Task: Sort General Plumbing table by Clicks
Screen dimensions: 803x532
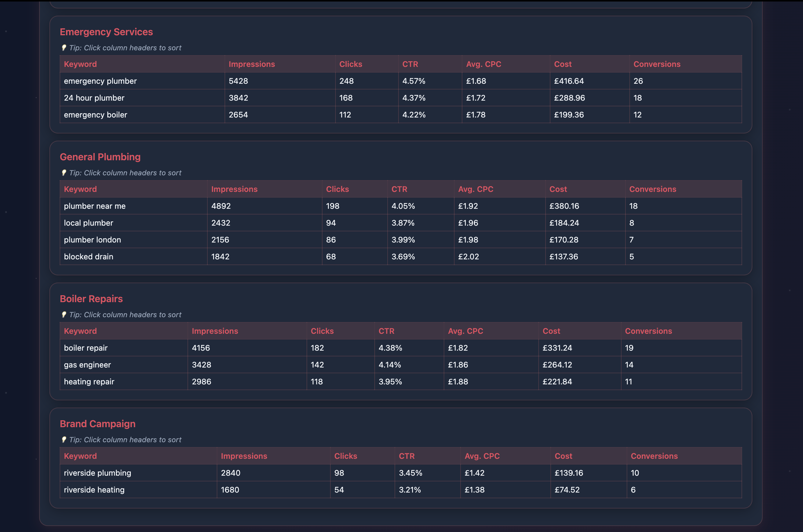Action: [x=337, y=189]
